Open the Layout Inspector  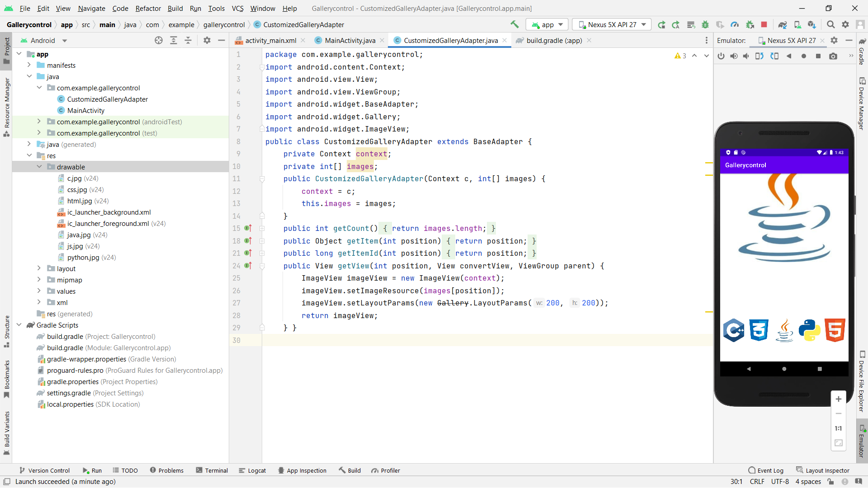coord(822,470)
